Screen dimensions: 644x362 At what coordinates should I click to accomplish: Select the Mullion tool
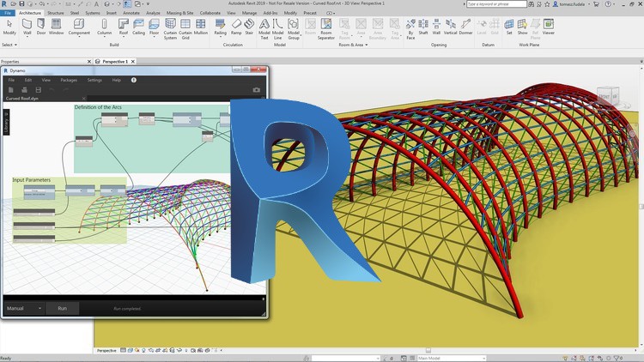point(201,27)
